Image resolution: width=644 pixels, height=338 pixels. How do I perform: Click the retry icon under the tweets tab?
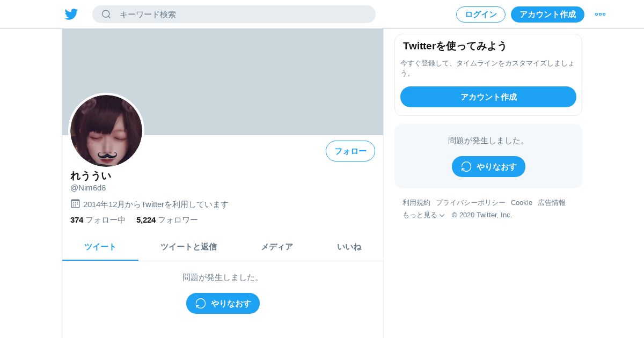pos(201,304)
